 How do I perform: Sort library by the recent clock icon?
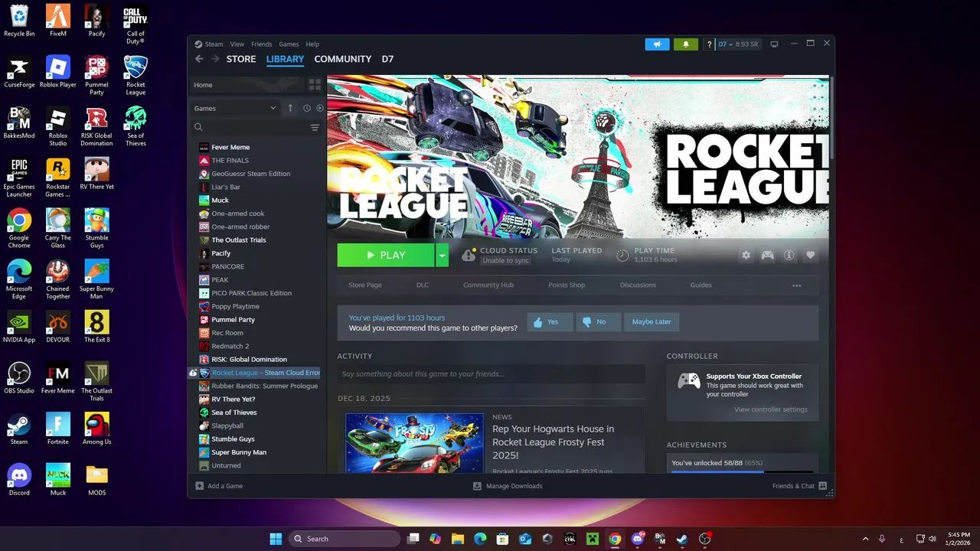[x=307, y=108]
